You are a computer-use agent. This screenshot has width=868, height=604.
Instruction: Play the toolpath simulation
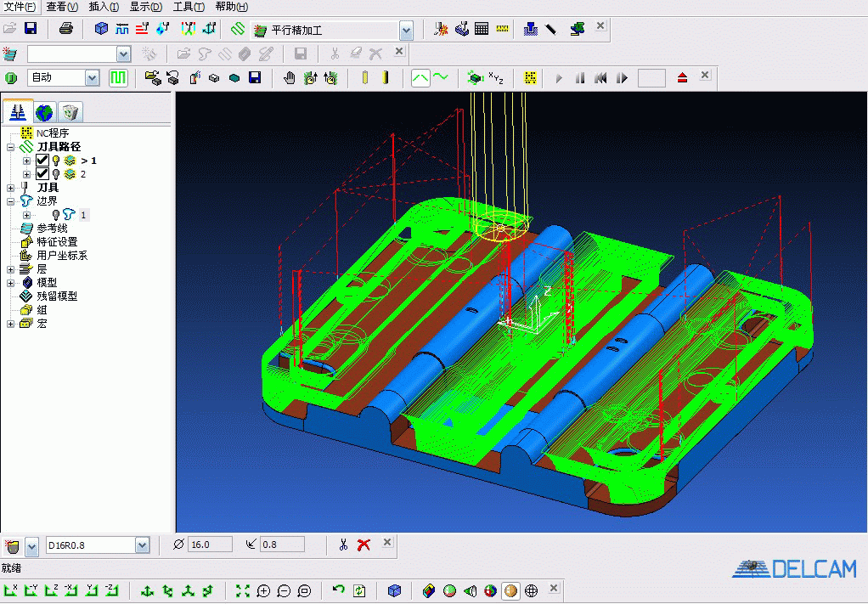coord(559,79)
